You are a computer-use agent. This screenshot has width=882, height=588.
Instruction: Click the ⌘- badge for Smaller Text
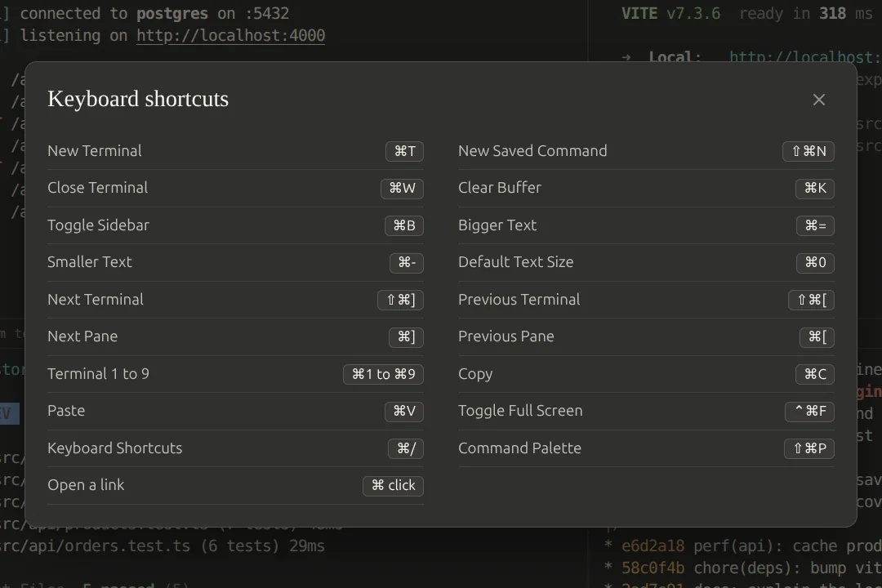tap(407, 263)
